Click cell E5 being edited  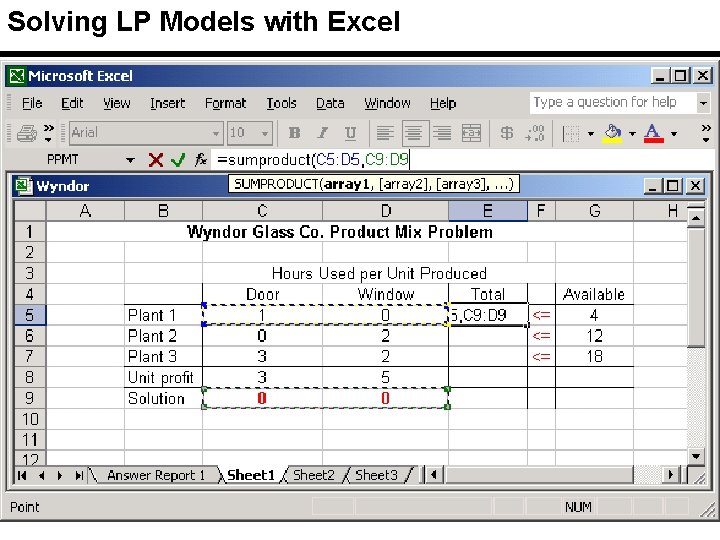488,315
